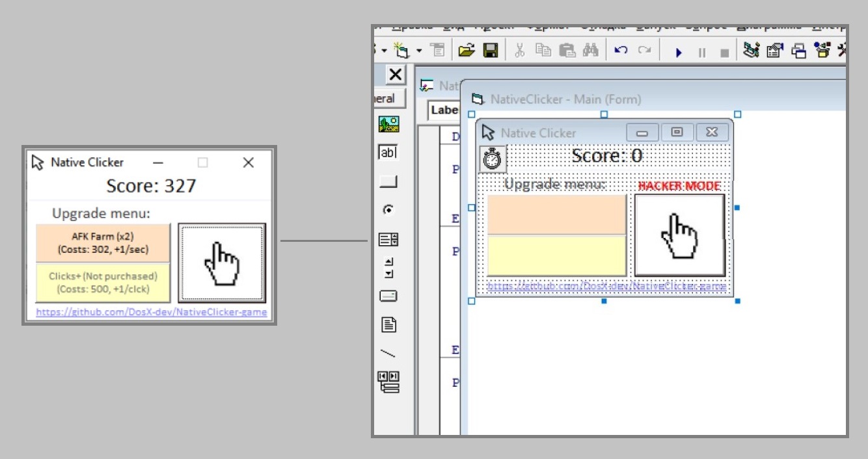Click the Add Form toolbar icon
This screenshot has height=459, width=868.
(401, 51)
